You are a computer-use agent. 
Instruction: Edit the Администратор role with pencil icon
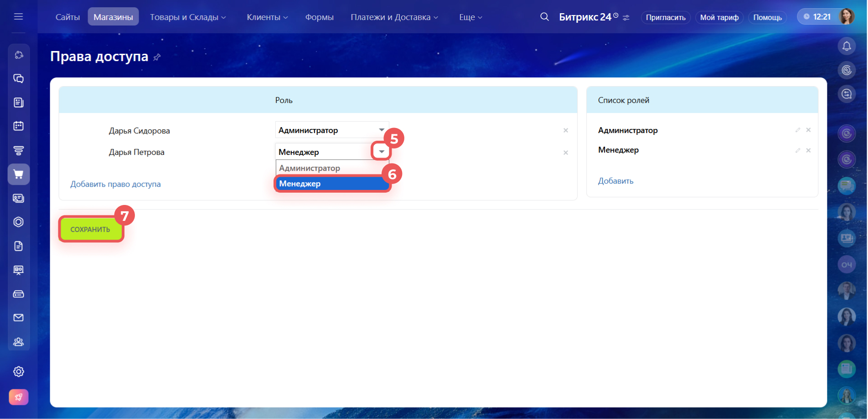point(797,130)
